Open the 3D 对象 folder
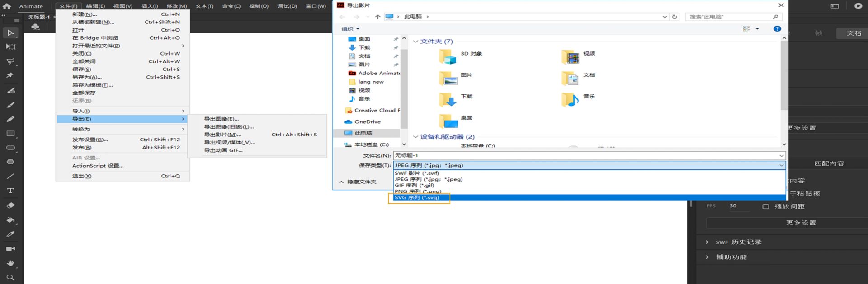The width and height of the screenshot is (868, 284). click(461, 56)
